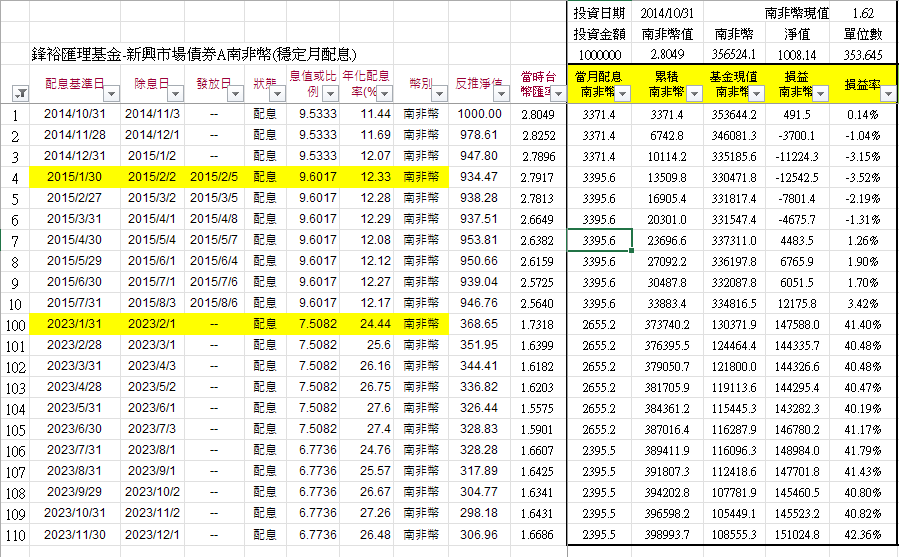Screen dimensions: 899x557
Task: Select the active cell 3395.6 in row 7
Action: point(599,240)
